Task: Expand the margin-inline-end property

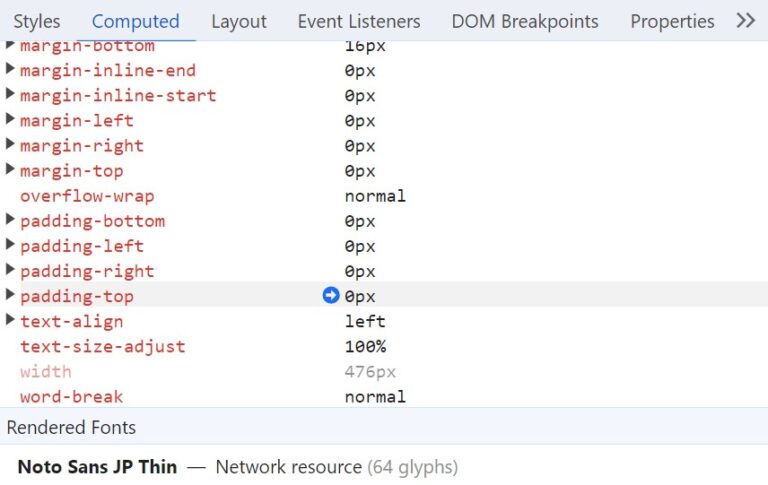Action: point(11,70)
